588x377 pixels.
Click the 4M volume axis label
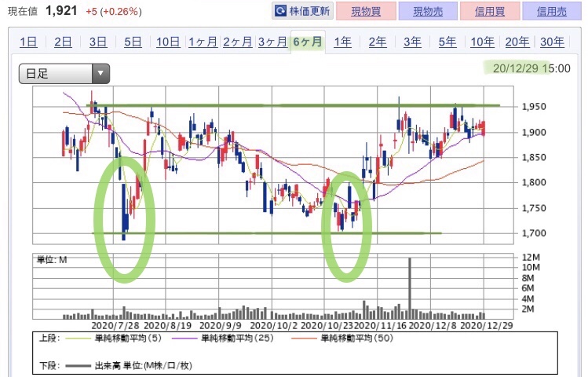[528, 298]
